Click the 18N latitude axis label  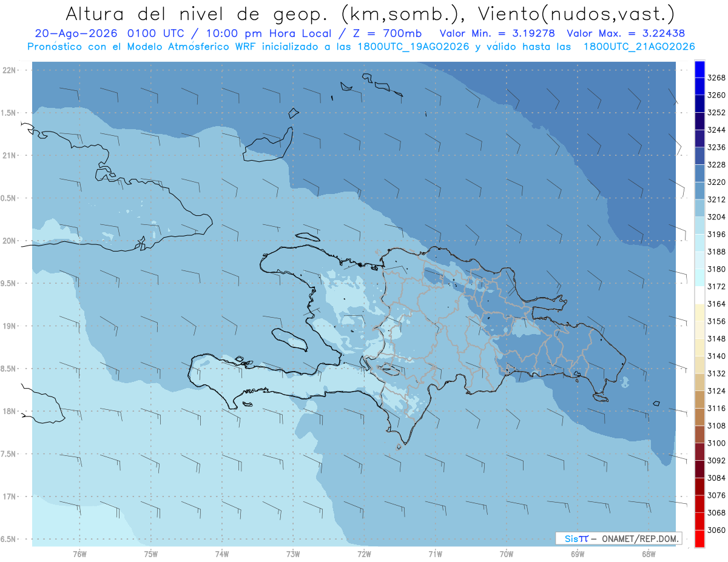[10, 411]
